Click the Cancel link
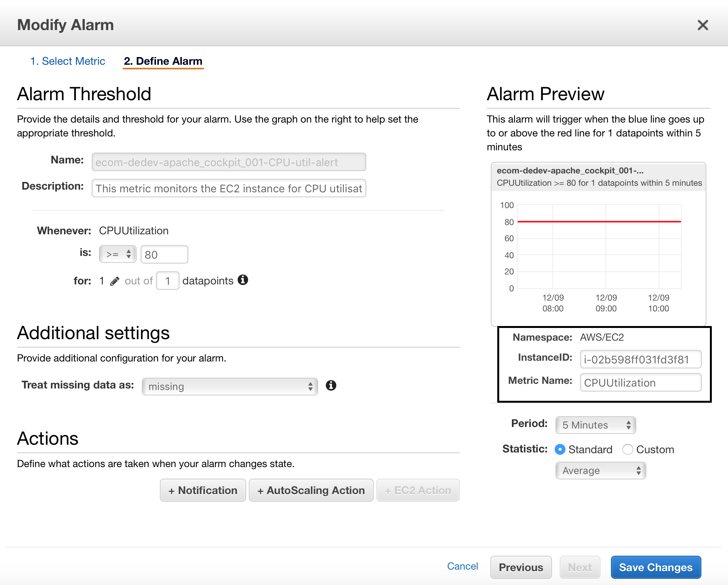Viewport: 728px width, 585px height. 463,566
